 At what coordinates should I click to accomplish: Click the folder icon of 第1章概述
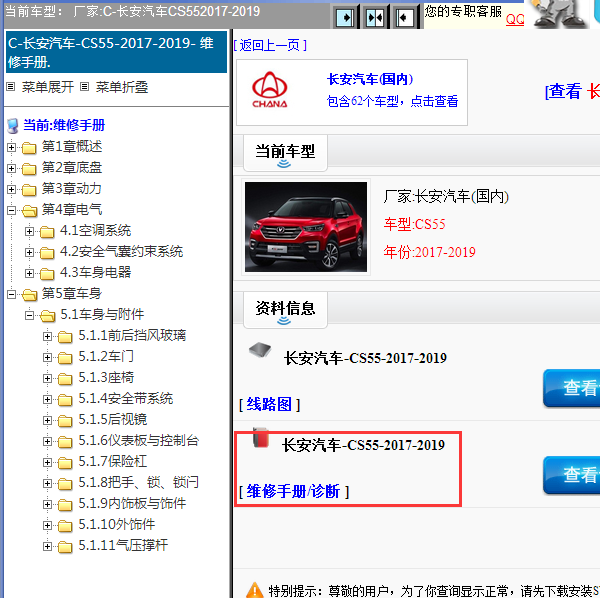point(29,147)
